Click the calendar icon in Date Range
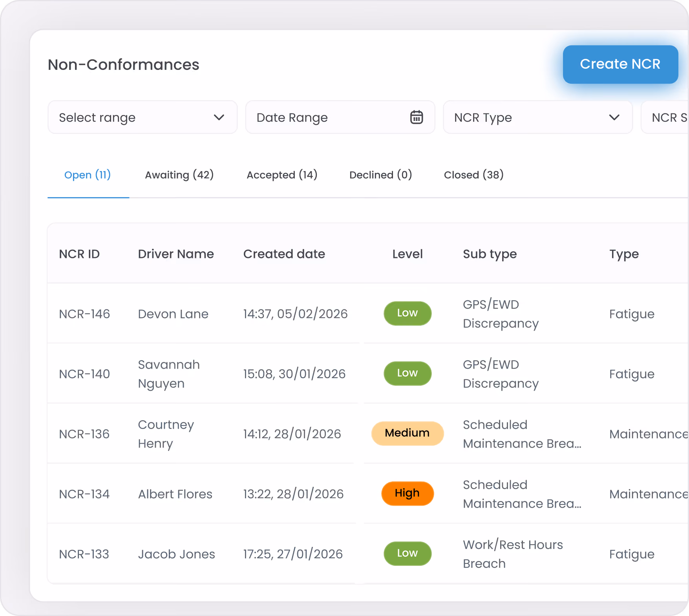 416,117
